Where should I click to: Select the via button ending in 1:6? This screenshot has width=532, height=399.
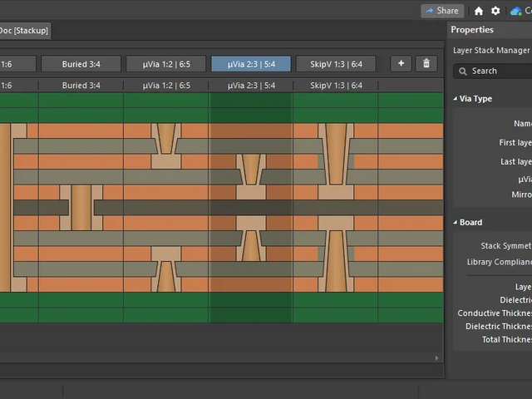(x=17, y=64)
